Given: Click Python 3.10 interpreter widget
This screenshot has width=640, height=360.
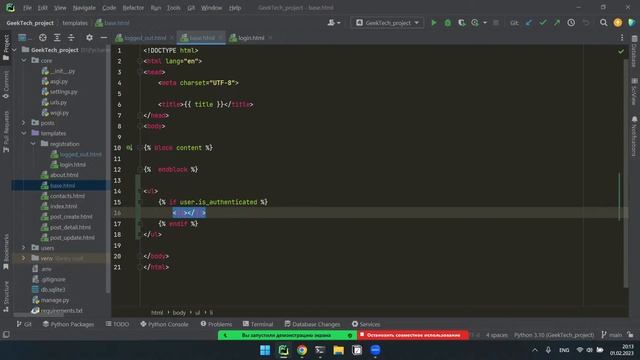Looking at the screenshot, I should tap(553, 335).
